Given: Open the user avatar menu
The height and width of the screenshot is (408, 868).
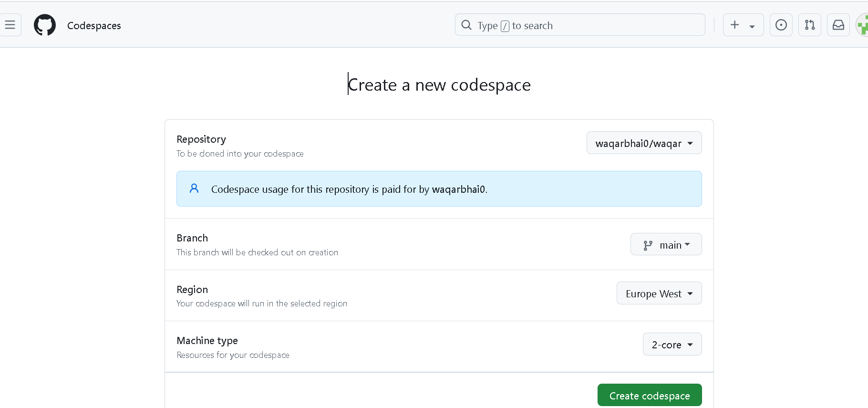Looking at the screenshot, I should point(862,25).
